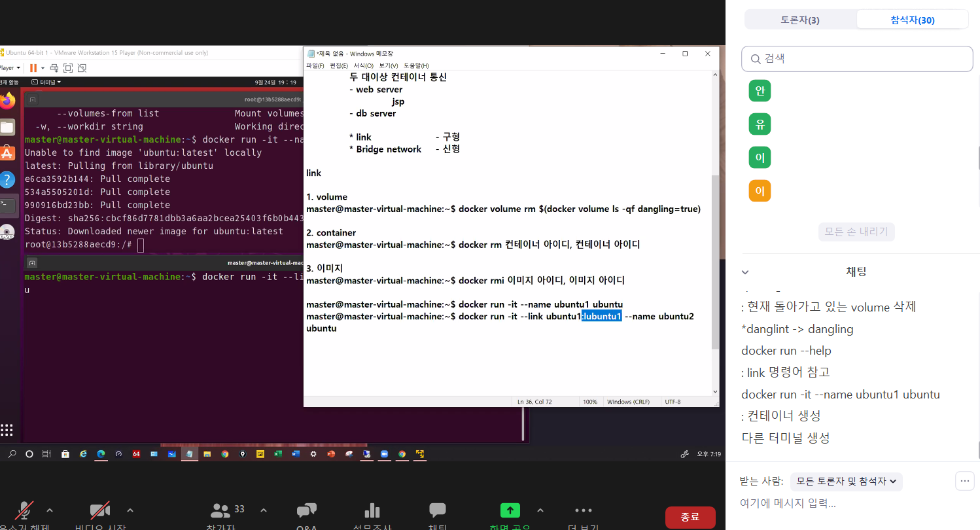Click the red 종료 end button
This screenshot has width=980, height=530.
tap(690, 517)
